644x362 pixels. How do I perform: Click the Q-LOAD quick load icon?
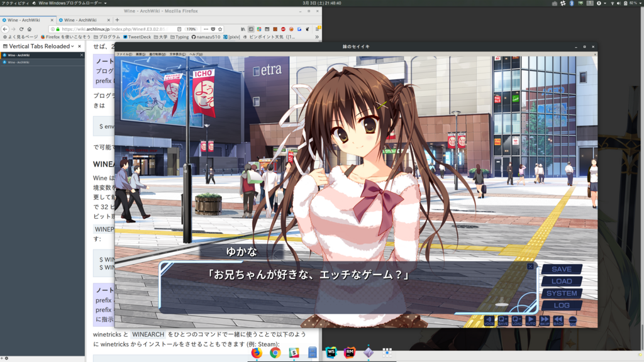point(517,320)
